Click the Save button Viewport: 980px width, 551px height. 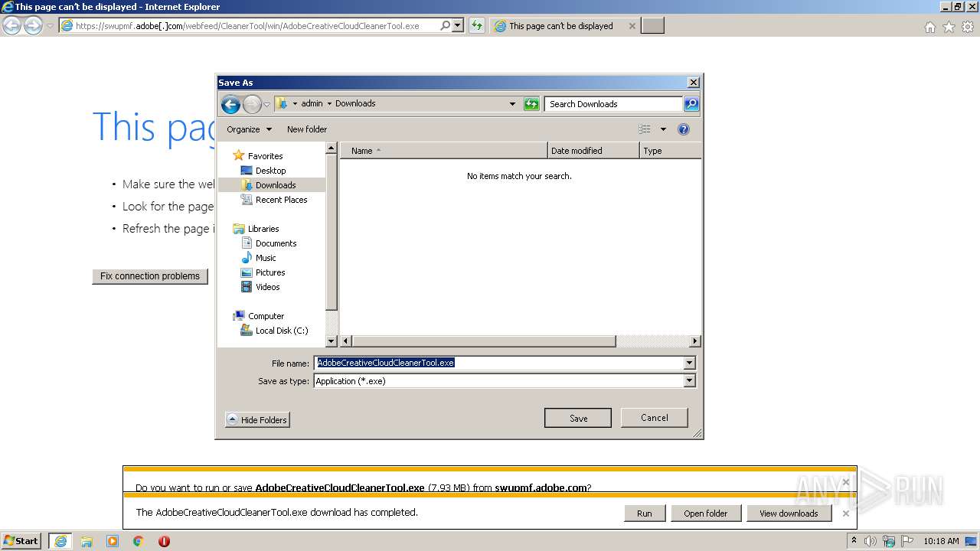coord(578,418)
